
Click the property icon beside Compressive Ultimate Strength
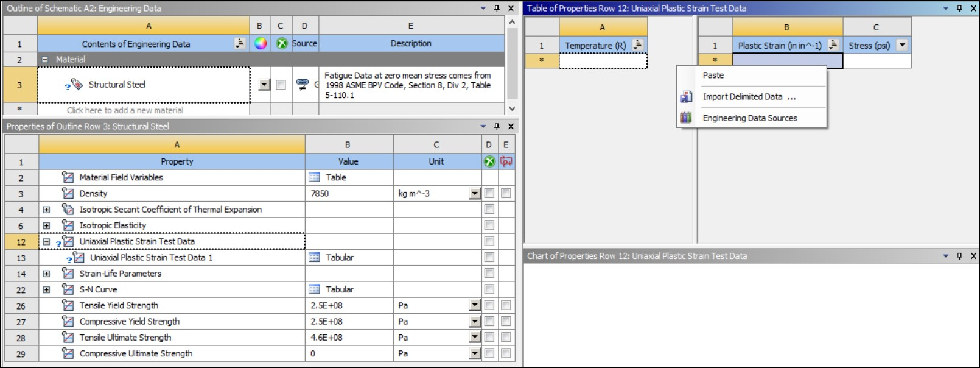click(68, 353)
